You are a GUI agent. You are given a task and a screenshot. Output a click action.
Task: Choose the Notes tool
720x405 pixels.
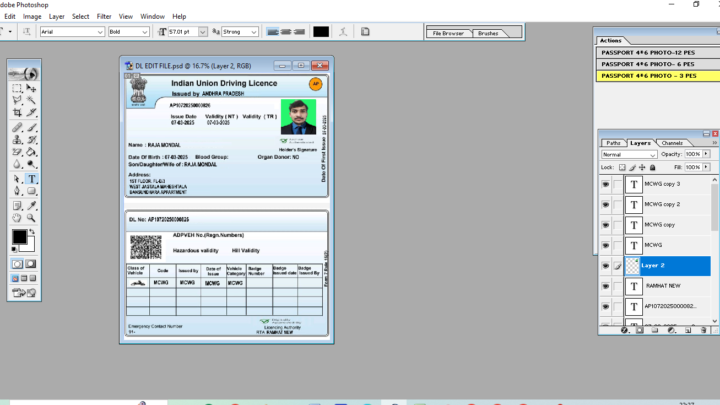click(17, 206)
